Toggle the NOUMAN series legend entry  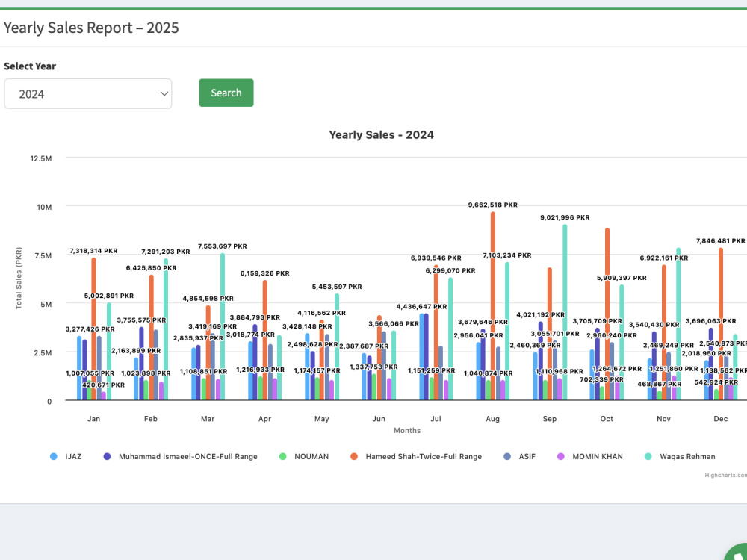[x=304, y=456]
